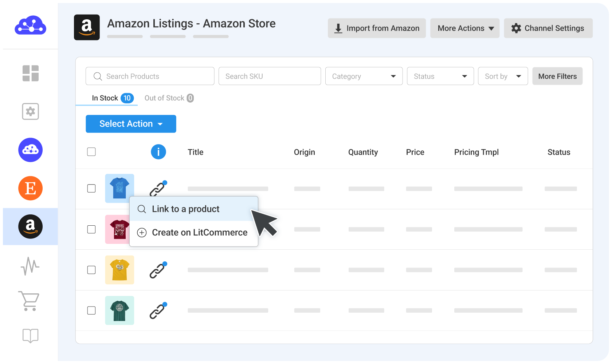Open Channel Settings

(548, 28)
